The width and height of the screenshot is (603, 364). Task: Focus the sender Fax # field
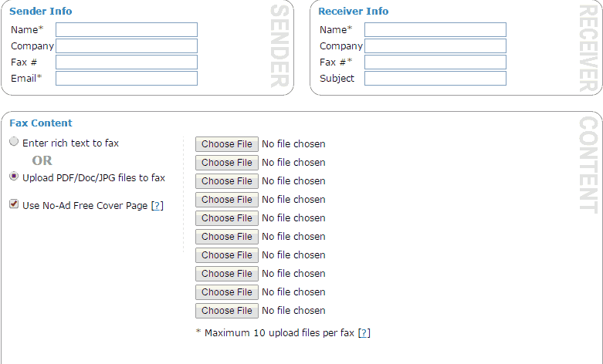[127, 62]
